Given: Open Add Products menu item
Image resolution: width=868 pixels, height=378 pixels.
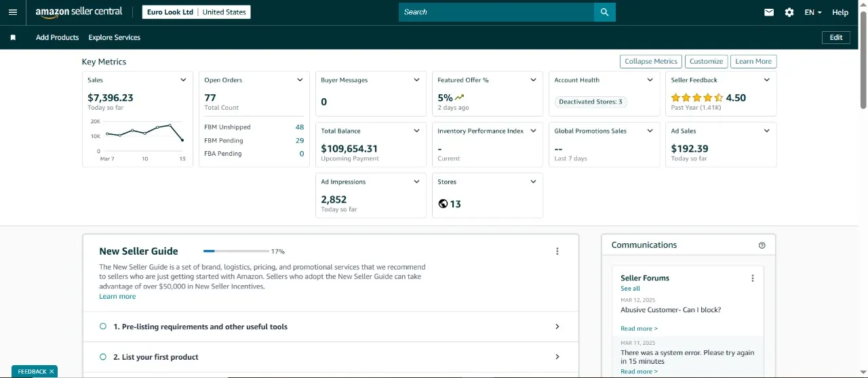Looking at the screenshot, I should click(58, 37).
